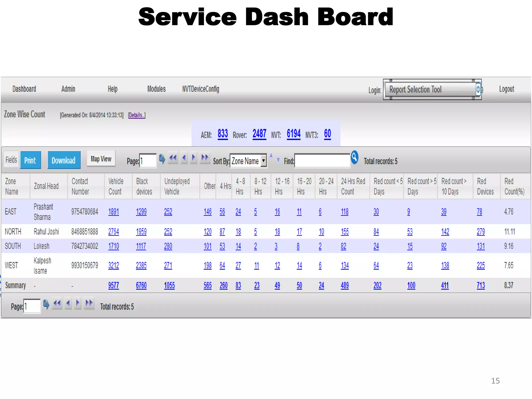Open WEST red devices 225
532x399 pixels.
[481, 265]
